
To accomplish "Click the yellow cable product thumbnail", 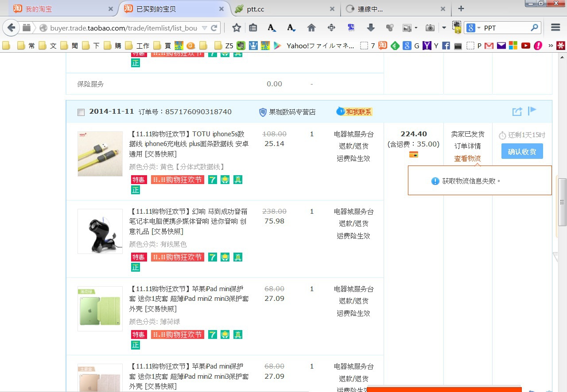I will tap(100, 154).
